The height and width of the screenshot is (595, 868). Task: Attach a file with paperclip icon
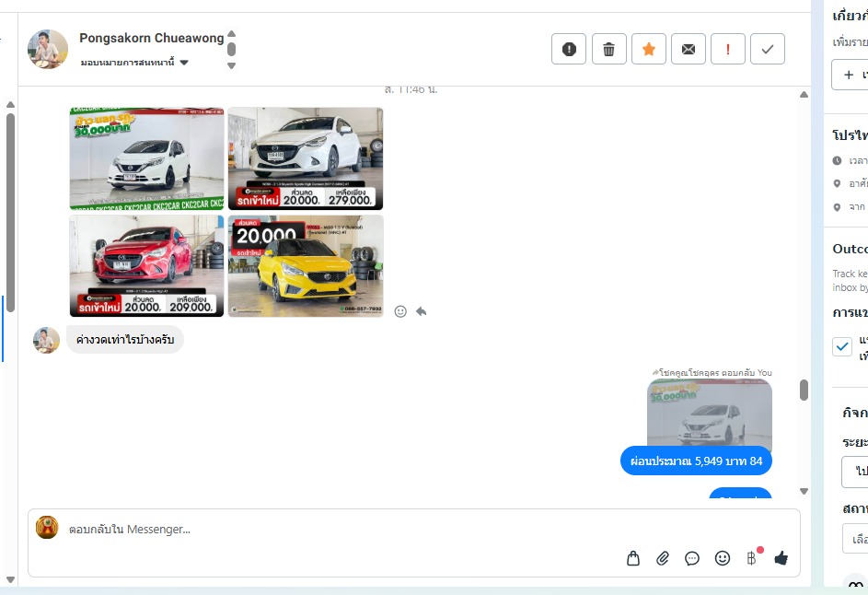coord(663,558)
